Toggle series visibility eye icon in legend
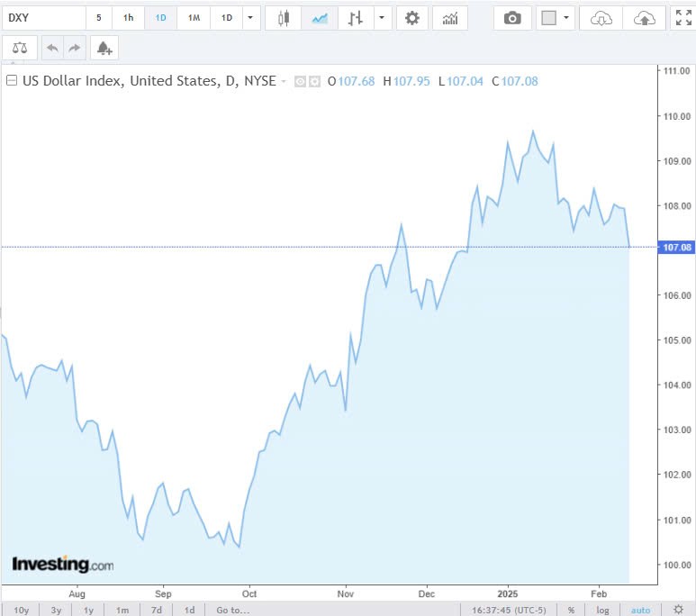The image size is (696, 616). click(x=300, y=82)
